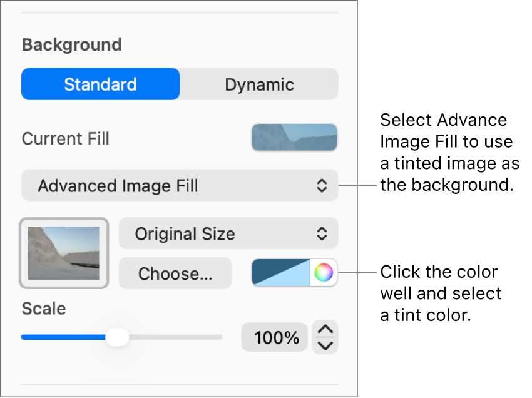
Task: Toggle the Standard fill selection off
Action: coord(100,84)
